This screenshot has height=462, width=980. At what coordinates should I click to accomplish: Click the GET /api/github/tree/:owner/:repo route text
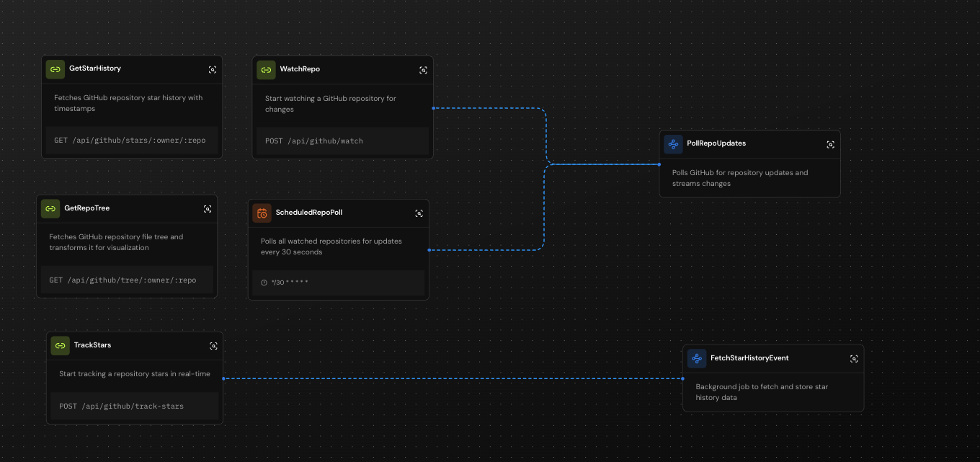pyautogui.click(x=123, y=280)
